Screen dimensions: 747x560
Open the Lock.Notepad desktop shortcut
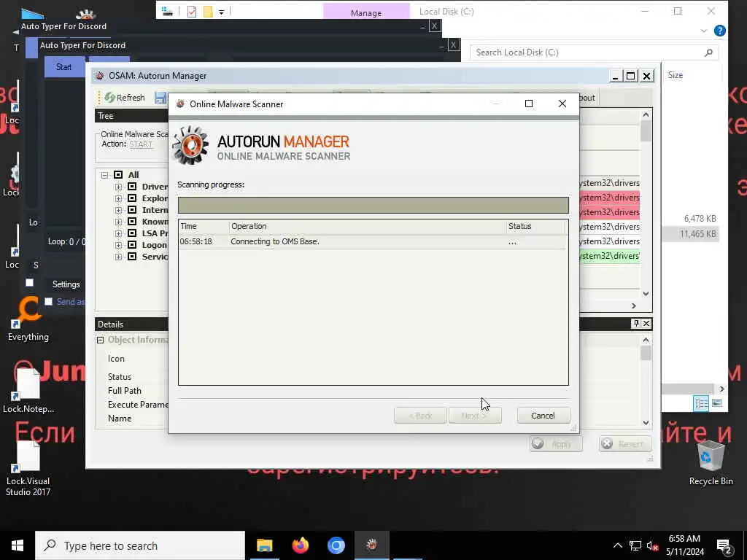pos(28,391)
